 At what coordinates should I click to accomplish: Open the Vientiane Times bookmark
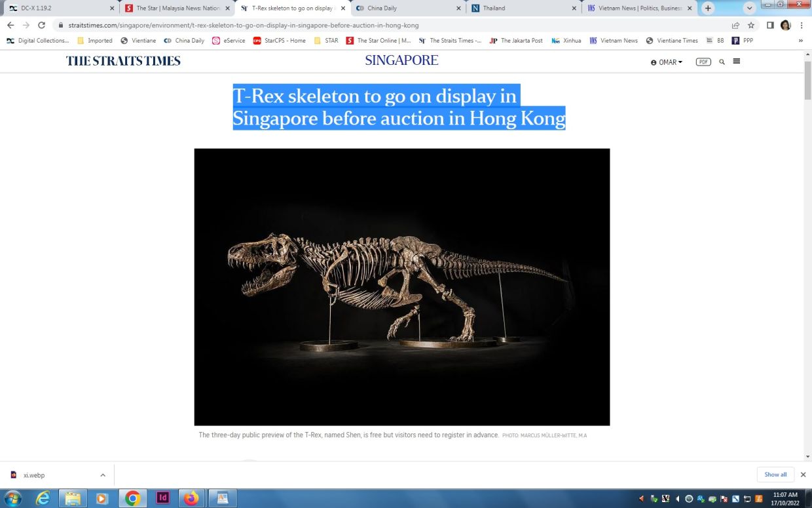tap(672, 41)
